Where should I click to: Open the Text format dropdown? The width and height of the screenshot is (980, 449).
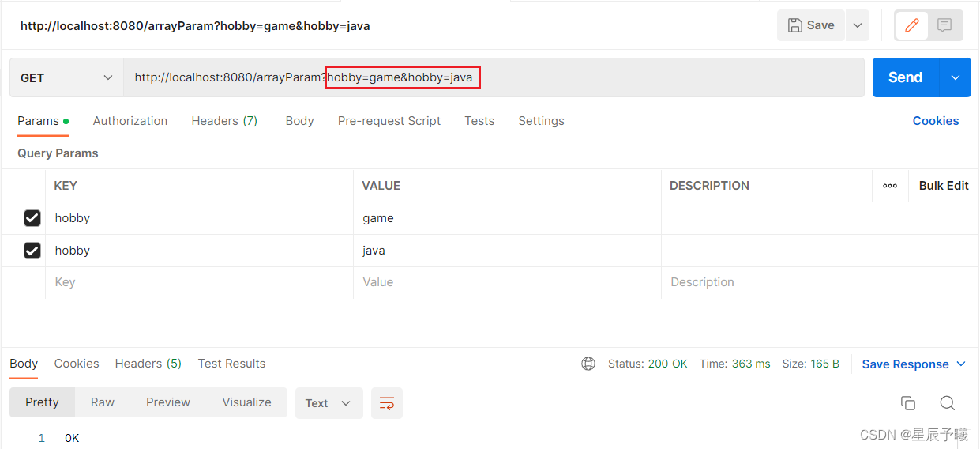(329, 403)
